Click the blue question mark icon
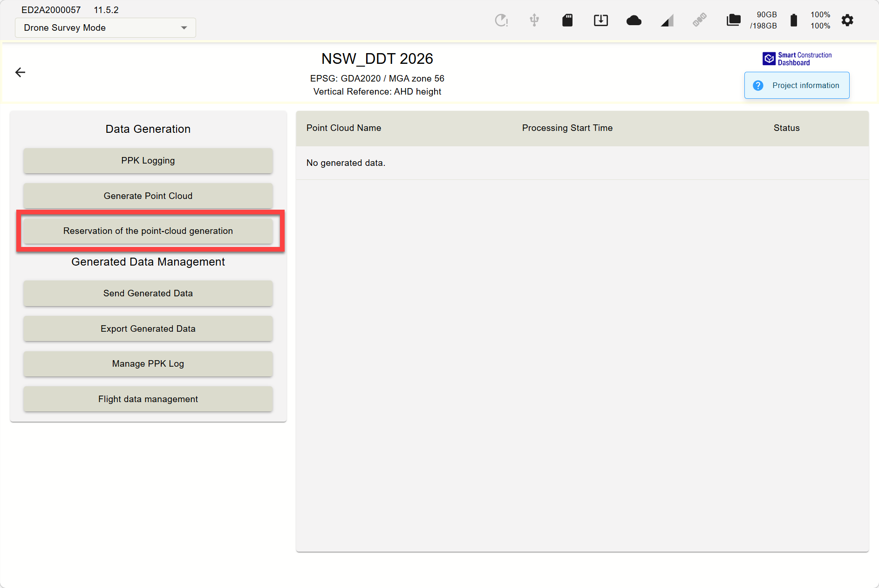Screen dimensions: 879x588 click(x=758, y=85)
